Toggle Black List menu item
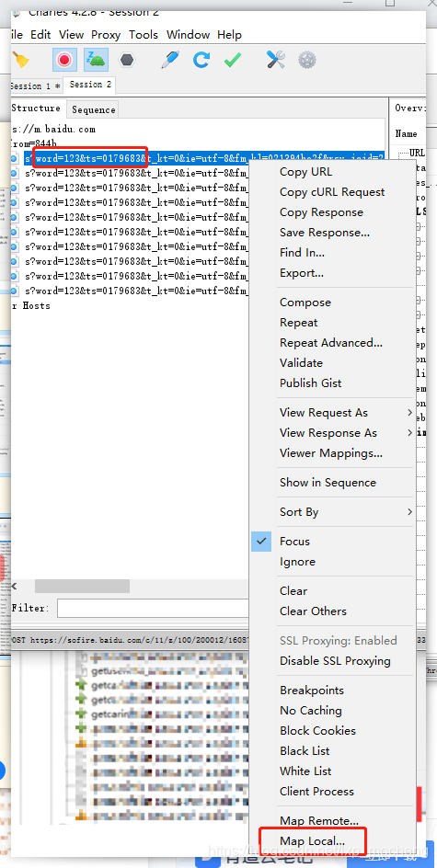This screenshot has width=437, height=868. click(x=305, y=751)
